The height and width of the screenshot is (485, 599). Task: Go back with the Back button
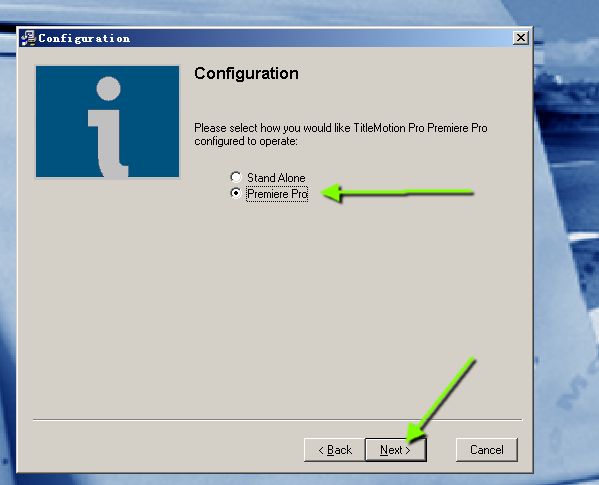point(335,450)
